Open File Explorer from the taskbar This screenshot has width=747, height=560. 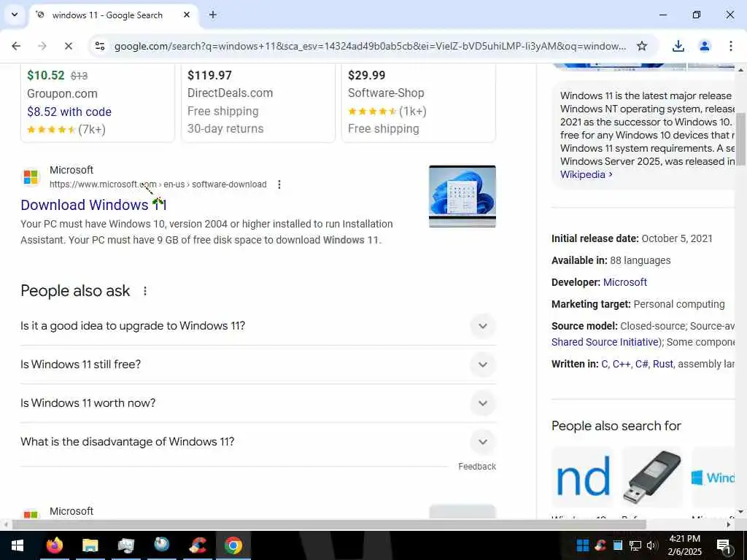pos(90,545)
